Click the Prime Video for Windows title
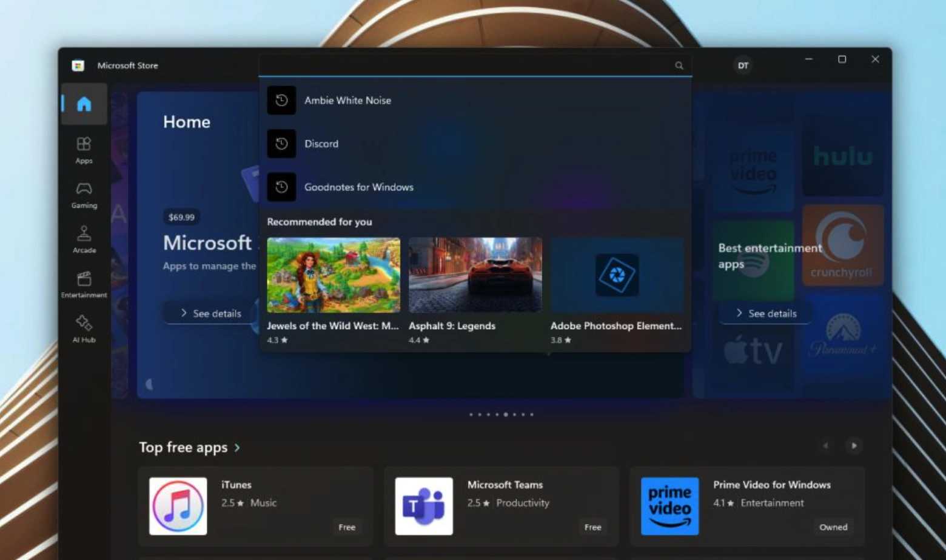Viewport: 946px width, 560px height. click(772, 485)
